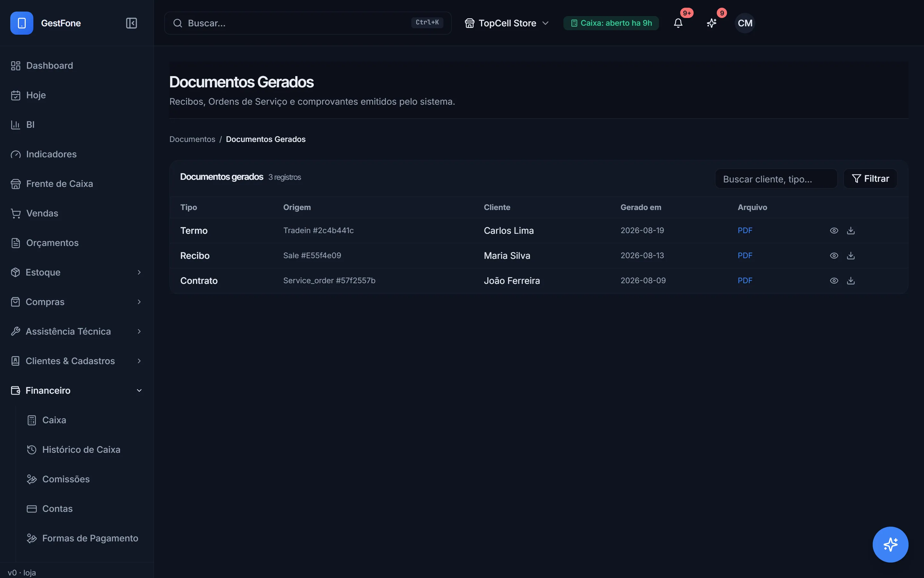Screen dimensions: 924x578
Task: Click the Gerado em column header
Action: (x=641, y=207)
